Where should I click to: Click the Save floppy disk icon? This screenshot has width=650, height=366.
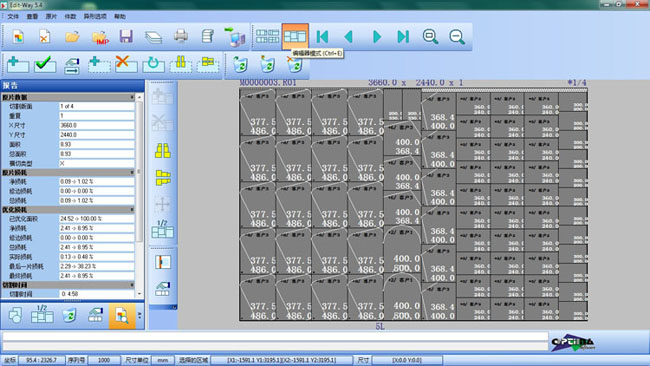point(126,37)
